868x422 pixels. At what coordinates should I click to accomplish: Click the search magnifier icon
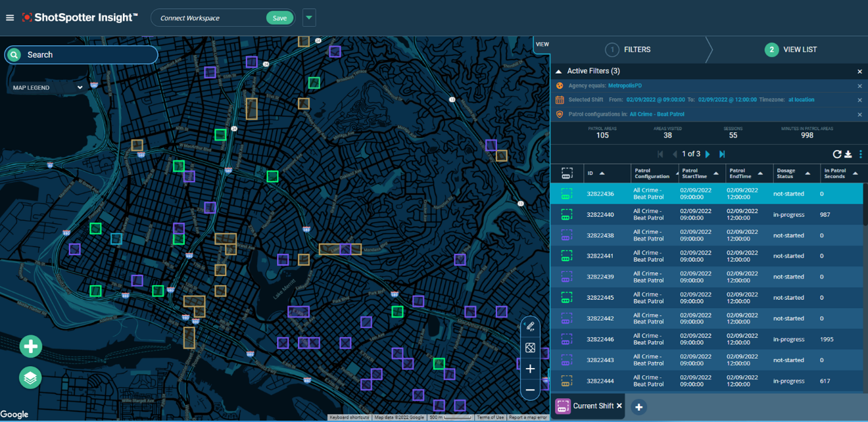coord(14,55)
